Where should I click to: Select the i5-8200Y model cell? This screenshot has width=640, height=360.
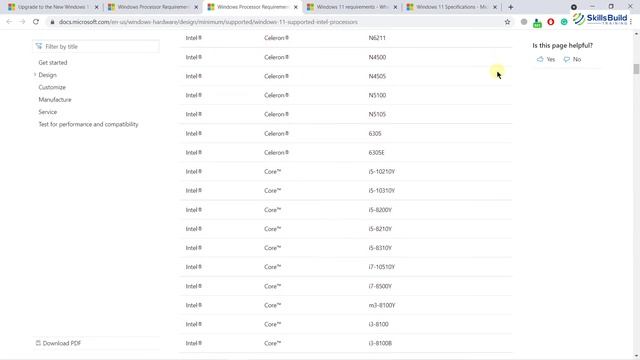pyautogui.click(x=380, y=210)
